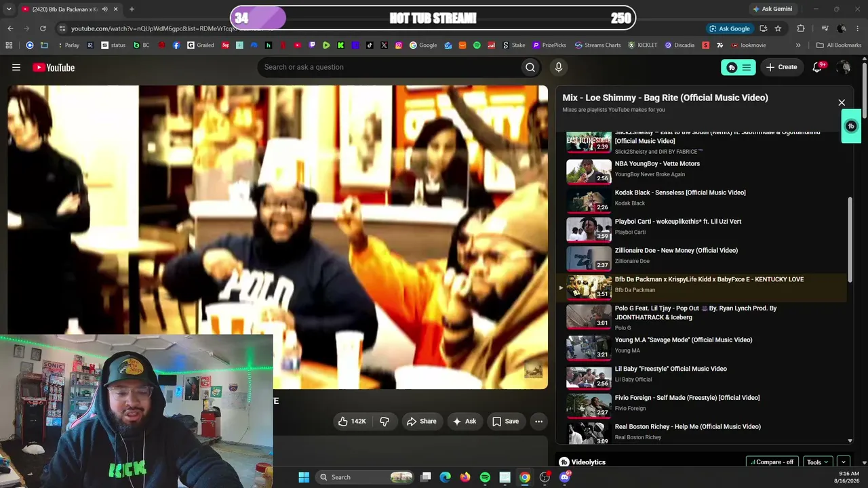Screen dimensions: 868x488
Task: Play NBA YoungBoy - Vette Motors
Action: (701, 171)
